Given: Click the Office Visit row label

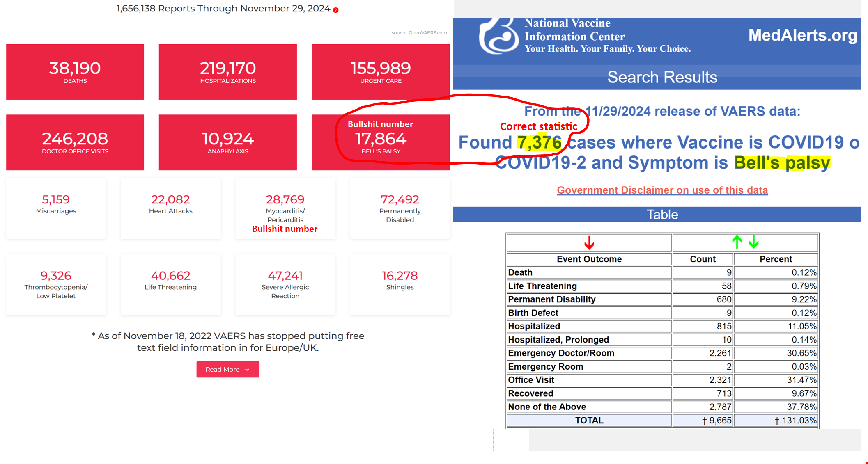Looking at the screenshot, I should click(531, 380).
